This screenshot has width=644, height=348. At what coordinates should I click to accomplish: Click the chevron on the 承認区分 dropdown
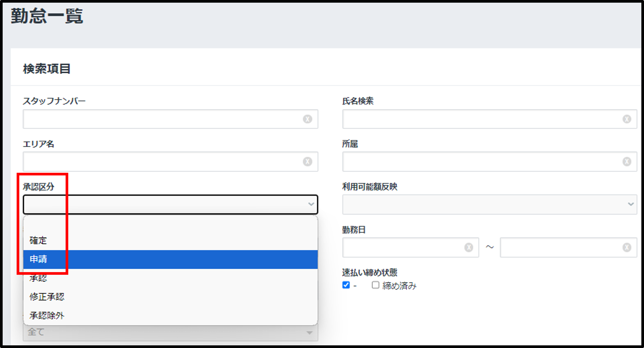pyautogui.click(x=311, y=204)
